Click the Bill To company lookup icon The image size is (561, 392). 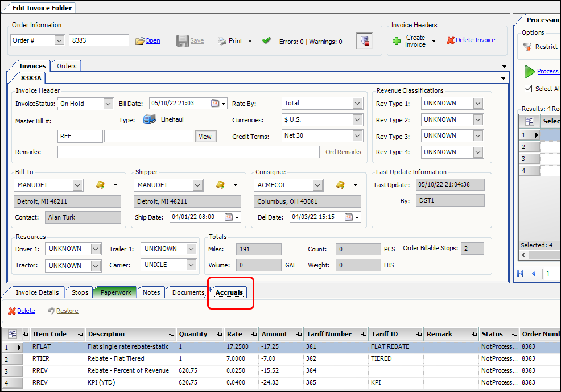100,185
